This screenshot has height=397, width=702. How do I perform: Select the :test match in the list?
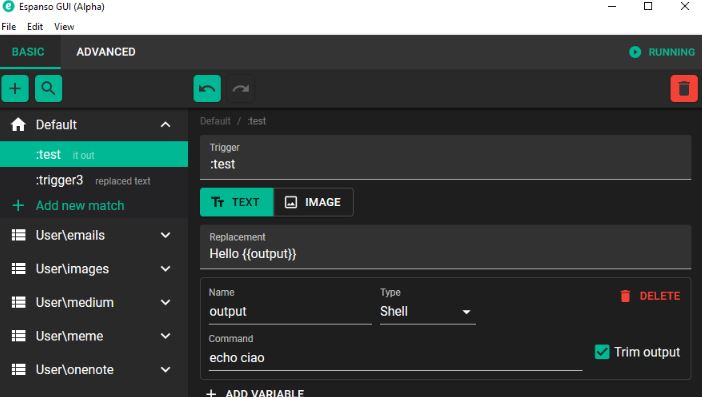tap(94, 154)
